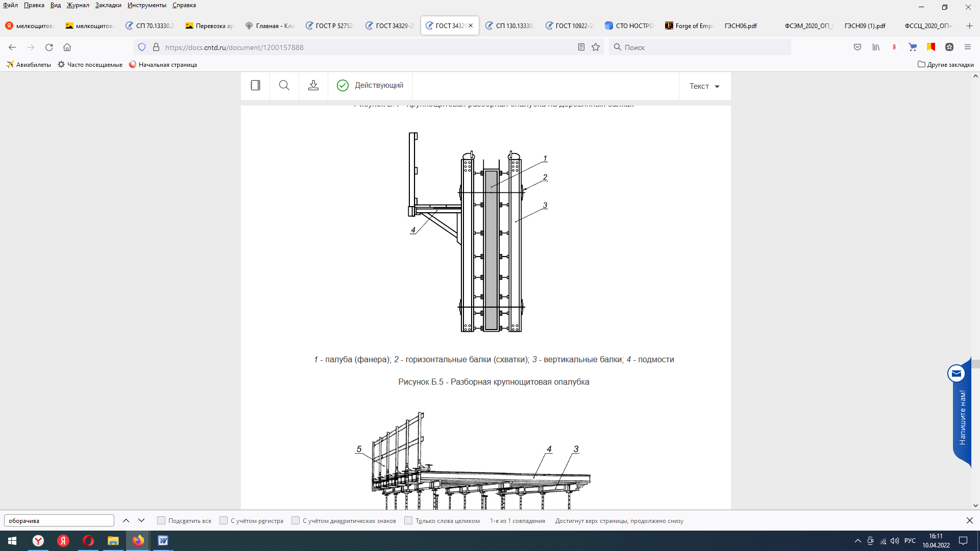
Task: Open the document contents panel icon
Action: [255, 85]
